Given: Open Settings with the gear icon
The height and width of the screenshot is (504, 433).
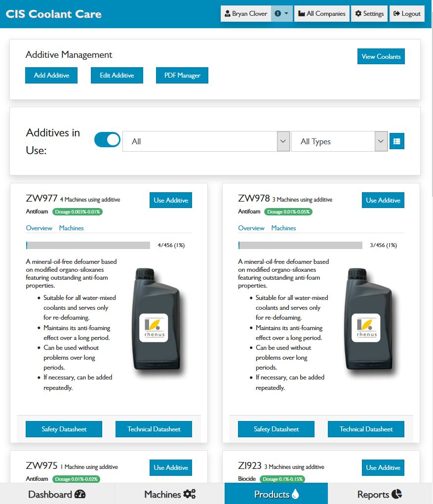Looking at the screenshot, I should pyautogui.click(x=369, y=14).
